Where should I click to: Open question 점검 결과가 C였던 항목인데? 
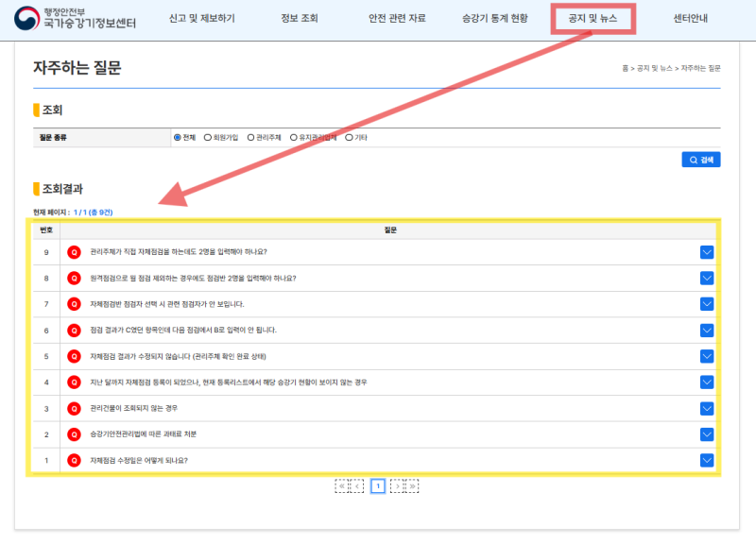coord(183,331)
